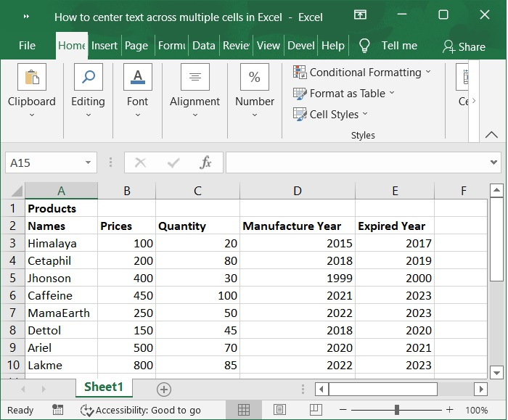Open the Font group icon
Screen dimensions: 508x420
137,78
